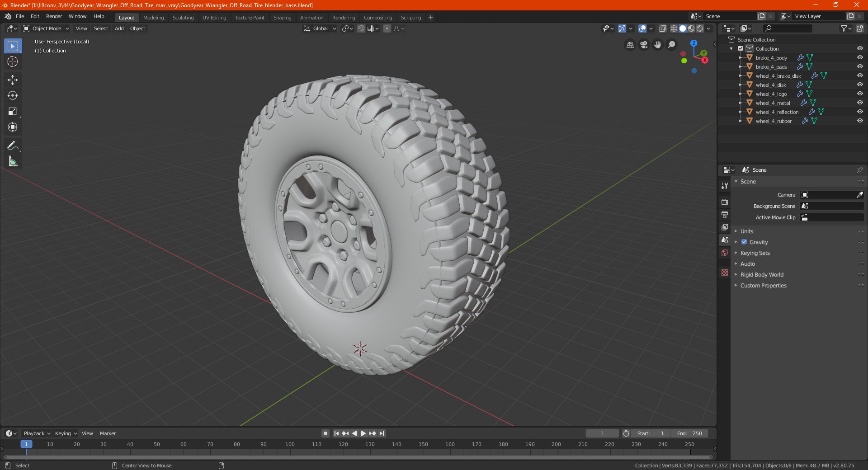Expand wheel_4_metal tree item
Screen dimensions: 868x470
740,103
